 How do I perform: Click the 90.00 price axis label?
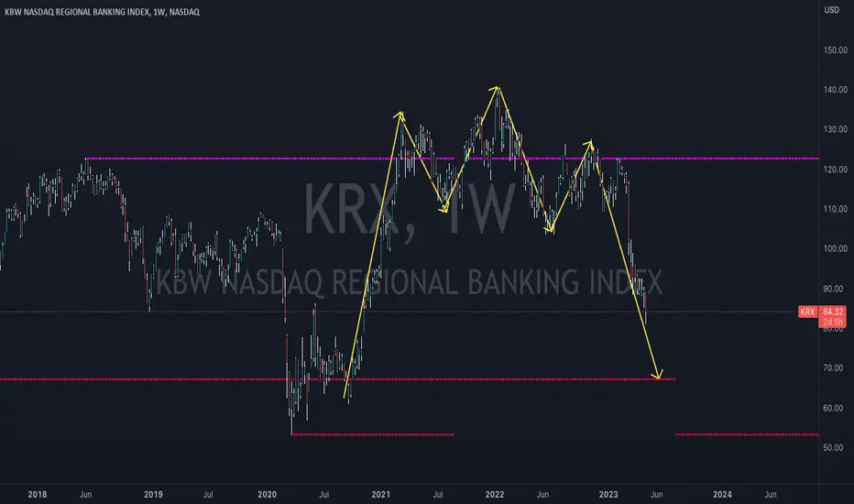click(x=833, y=289)
